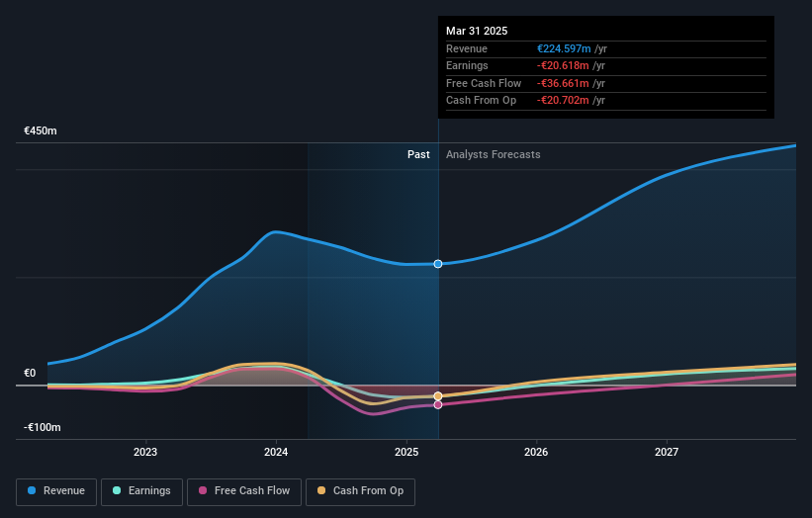
Task: Click the orange Cash From Op data point
Action: 438,396
